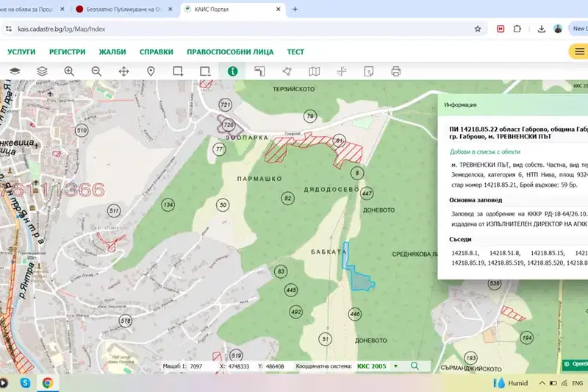Screen dimensions: 588x392
Task: Open the base layers tool
Action: pyautogui.click(x=15, y=71)
